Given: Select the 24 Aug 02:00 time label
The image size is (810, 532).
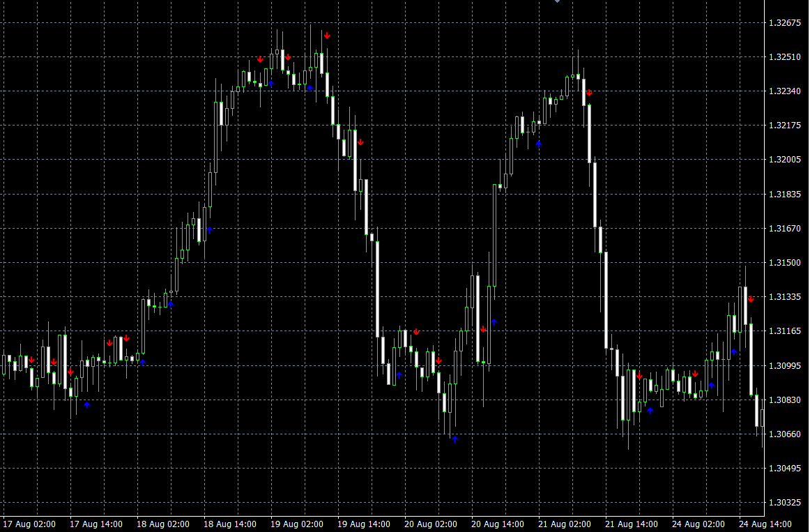Looking at the screenshot, I should tap(698, 524).
